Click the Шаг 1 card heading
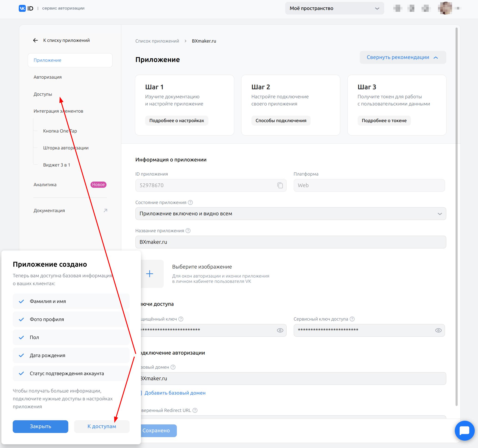 click(x=154, y=87)
